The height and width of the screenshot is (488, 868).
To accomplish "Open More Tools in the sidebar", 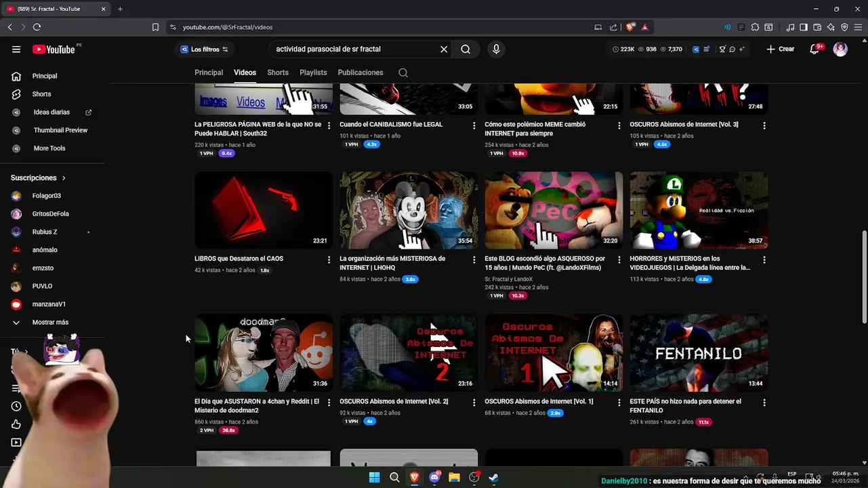I will 49,148.
